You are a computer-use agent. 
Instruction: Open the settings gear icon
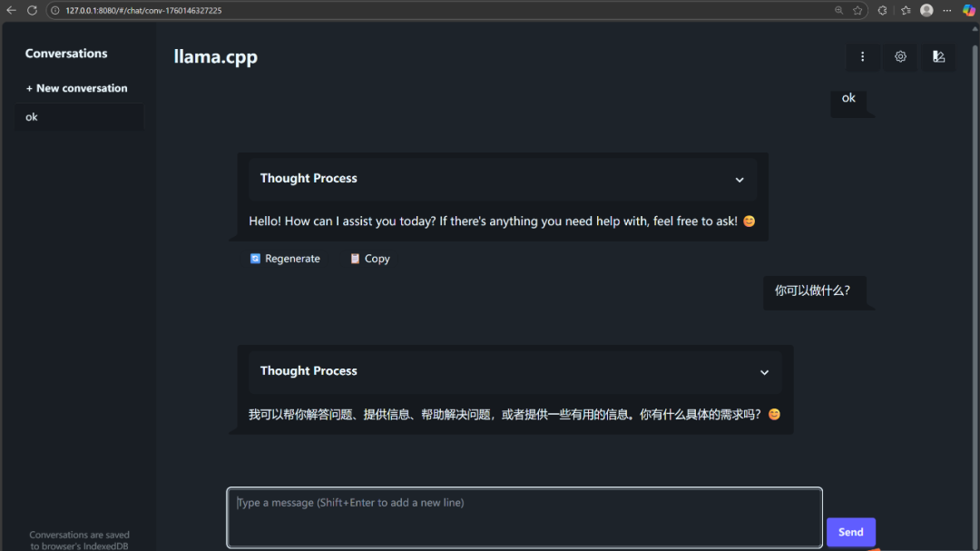[900, 57]
